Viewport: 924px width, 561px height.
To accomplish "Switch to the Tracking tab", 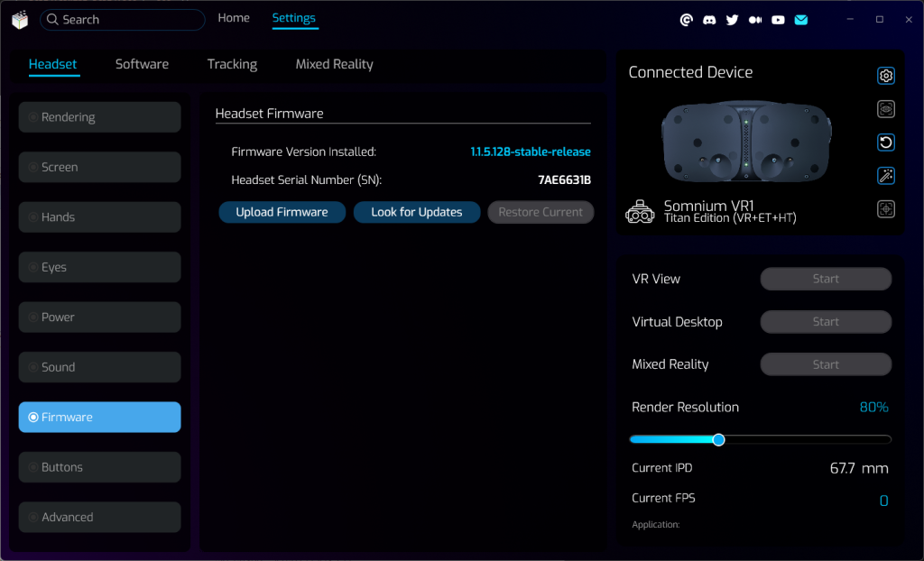I will [232, 64].
